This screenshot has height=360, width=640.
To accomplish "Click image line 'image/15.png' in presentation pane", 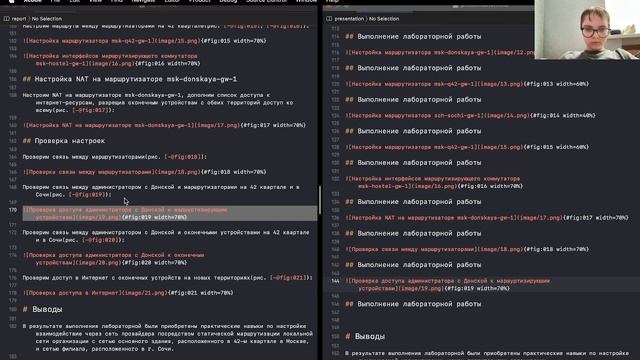I will [x=467, y=147].
